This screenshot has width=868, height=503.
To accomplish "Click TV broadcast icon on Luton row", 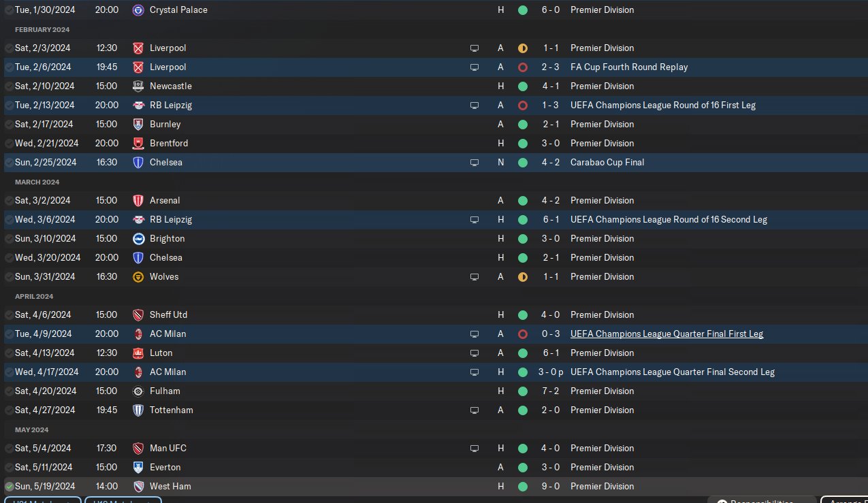I will pyautogui.click(x=475, y=353).
